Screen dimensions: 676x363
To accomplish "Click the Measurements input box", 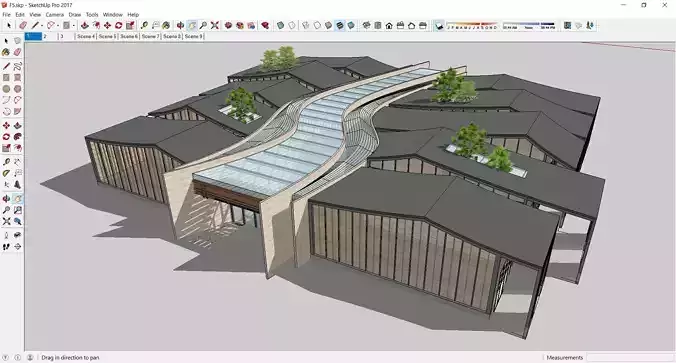I will (x=630, y=357).
